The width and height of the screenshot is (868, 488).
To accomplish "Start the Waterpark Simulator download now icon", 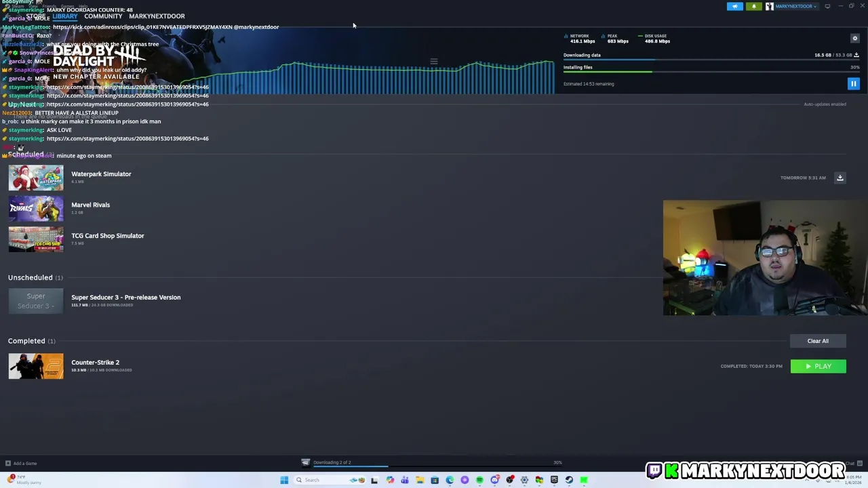I will click(840, 178).
